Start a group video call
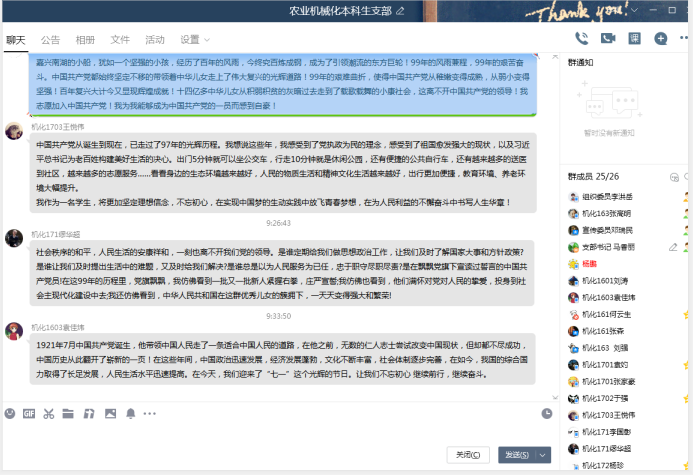This screenshot has width=693, height=475. (x=607, y=38)
